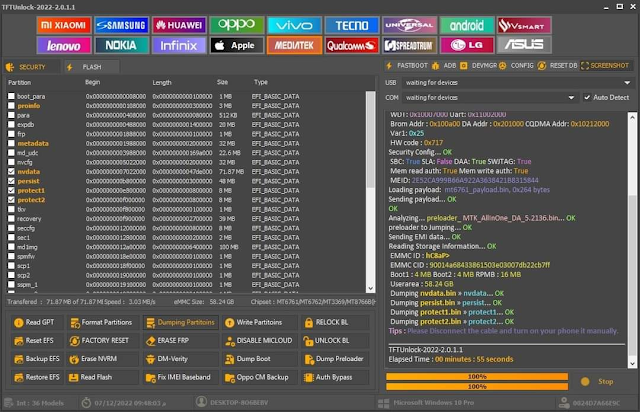
Task: Check the frp partition checkbox
Action: pyautogui.click(x=11, y=134)
